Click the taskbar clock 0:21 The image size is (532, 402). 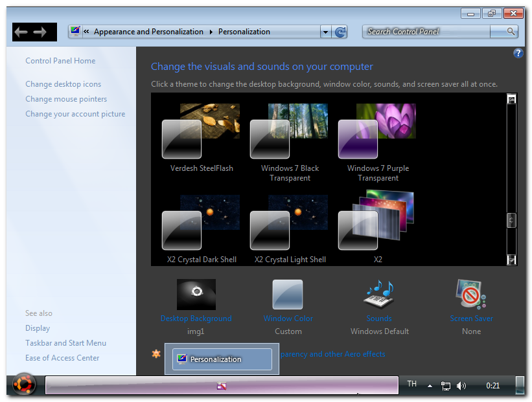(x=492, y=386)
